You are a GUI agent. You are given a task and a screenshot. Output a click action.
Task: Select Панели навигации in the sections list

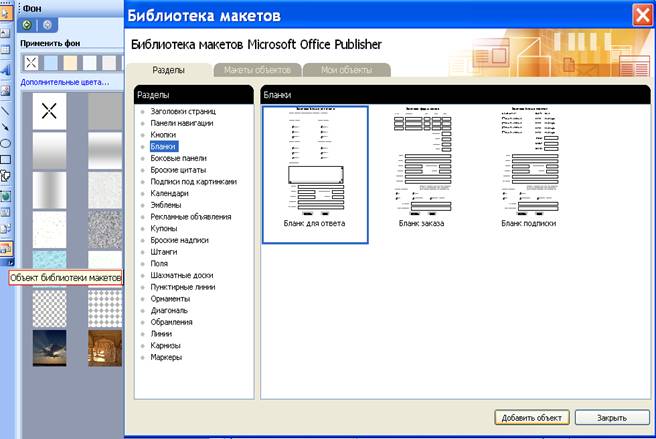click(182, 123)
